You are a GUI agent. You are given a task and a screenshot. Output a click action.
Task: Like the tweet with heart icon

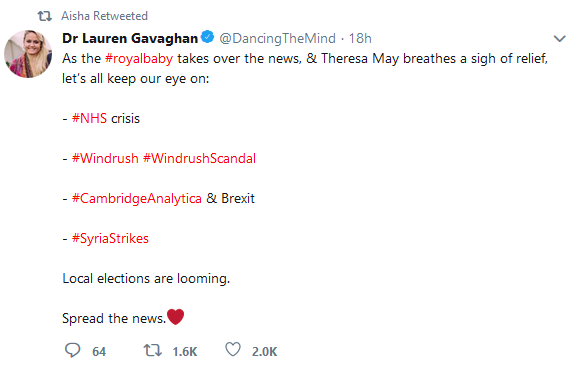pyautogui.click(x=233, y=349)
